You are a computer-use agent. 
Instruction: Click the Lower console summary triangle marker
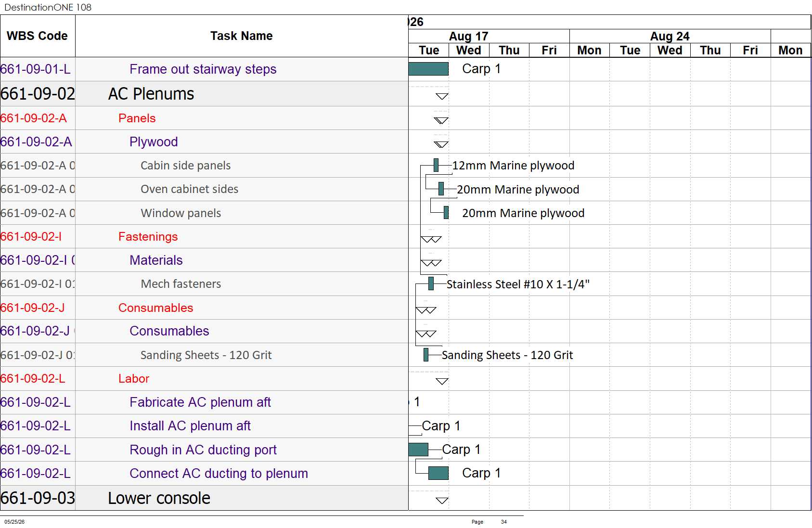pos(442,501)
